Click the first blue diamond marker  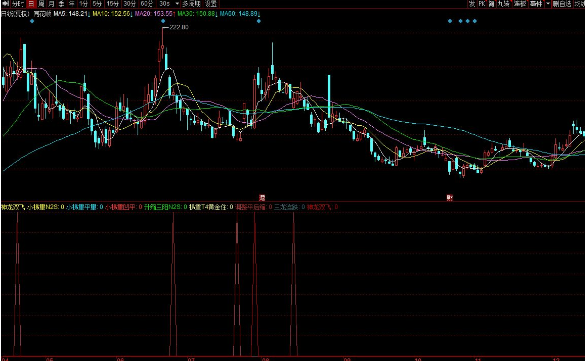pyautogui.click(x=32, y=21)
